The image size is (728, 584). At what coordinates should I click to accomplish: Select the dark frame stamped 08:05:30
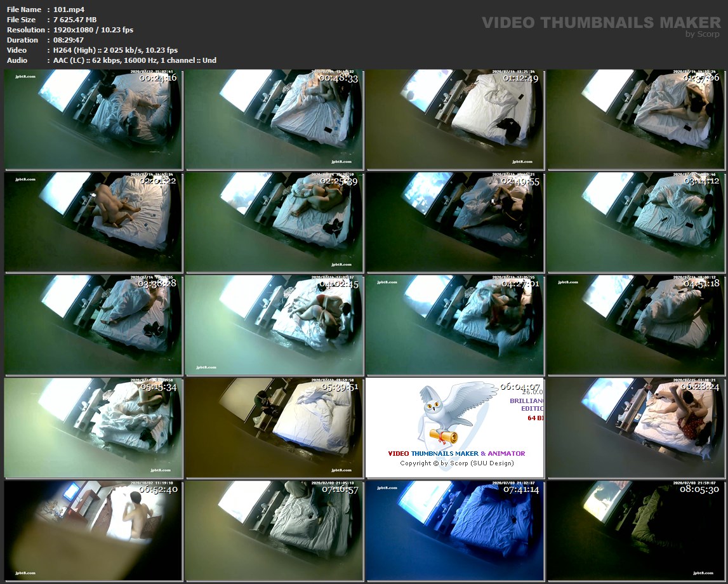tap(636, 531)
